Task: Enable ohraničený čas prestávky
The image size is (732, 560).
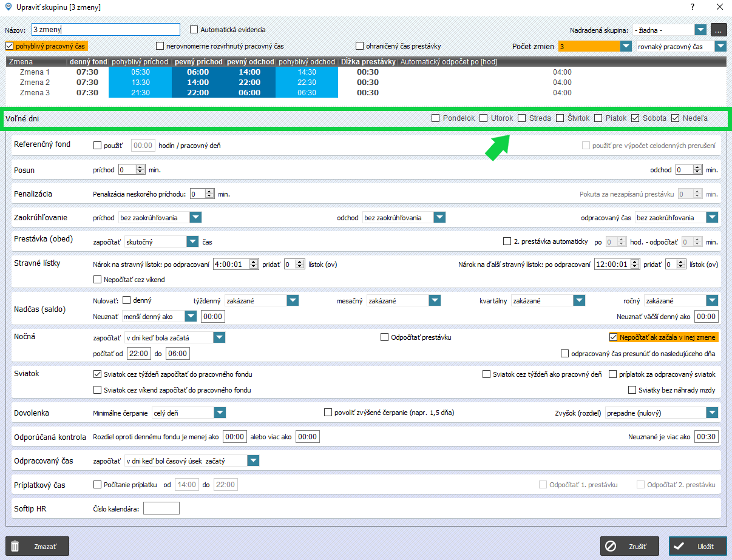Action: pos(360,46)
